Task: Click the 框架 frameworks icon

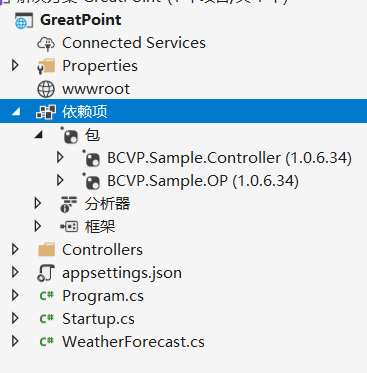Action: [x=69, y=227]
